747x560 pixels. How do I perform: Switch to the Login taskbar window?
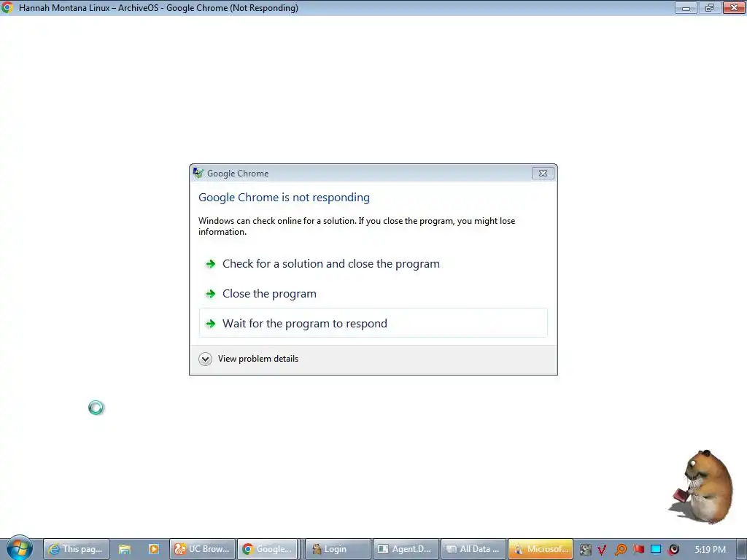click(337, 549)
